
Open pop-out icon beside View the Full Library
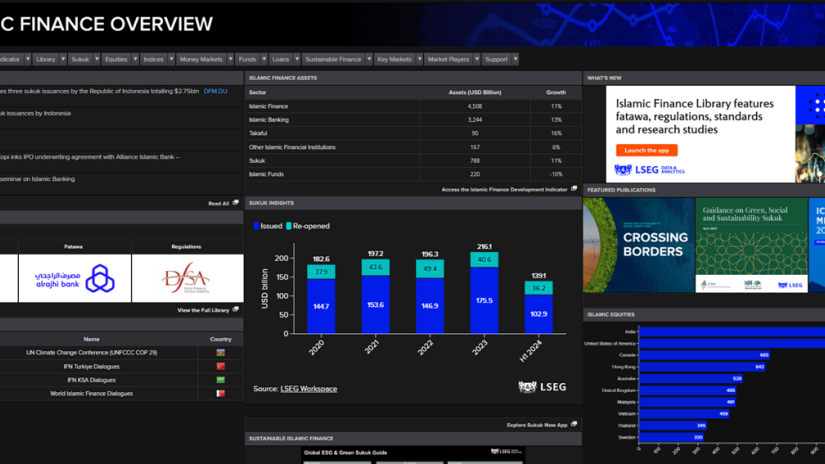(236, 309)
